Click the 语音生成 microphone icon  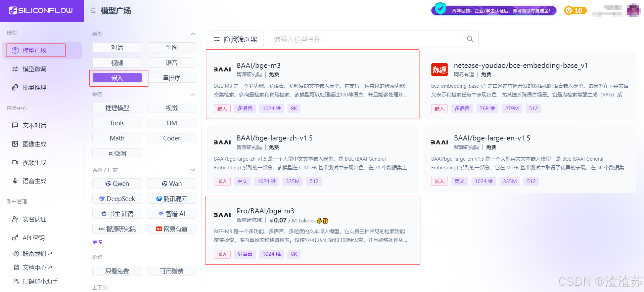(x=15, y=181)
